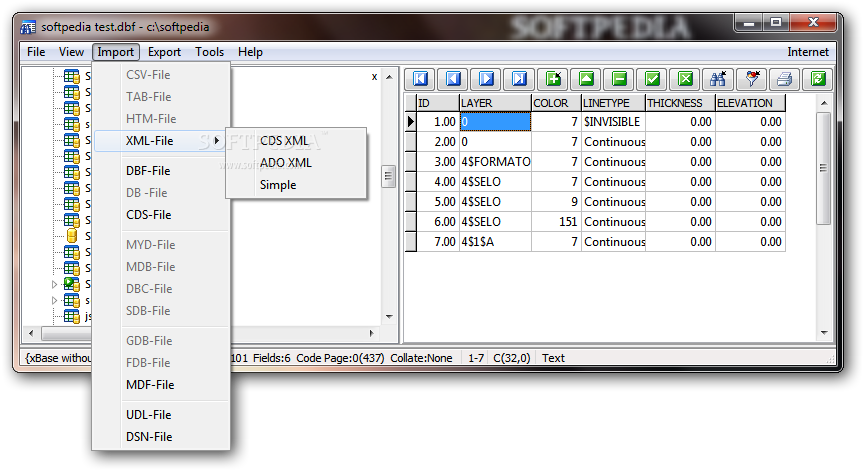864x471 pixels.
Task: Click the ELEVATION column header
Action: (x=750, y=103)
